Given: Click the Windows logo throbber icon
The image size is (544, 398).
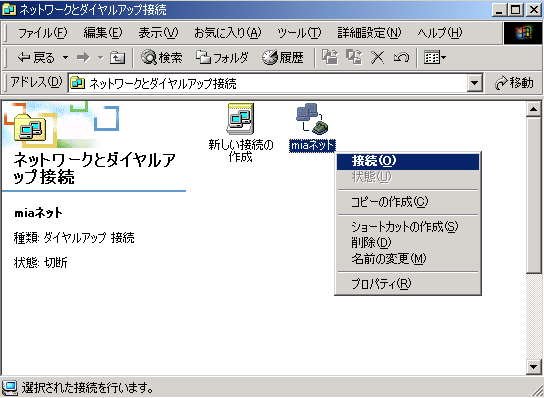Looking at the screenshot, I should (x=523, y=33).
